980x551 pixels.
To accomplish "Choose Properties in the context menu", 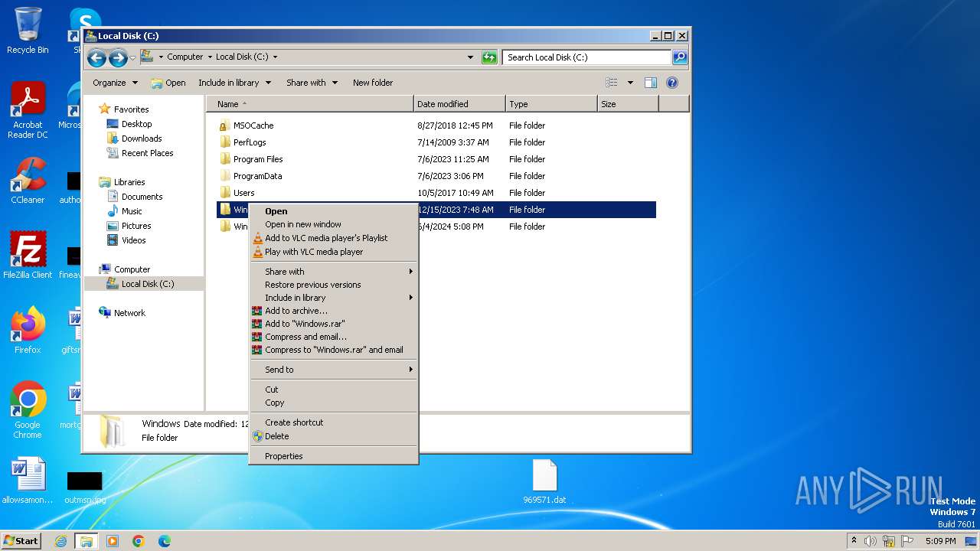I will (334, 456).
